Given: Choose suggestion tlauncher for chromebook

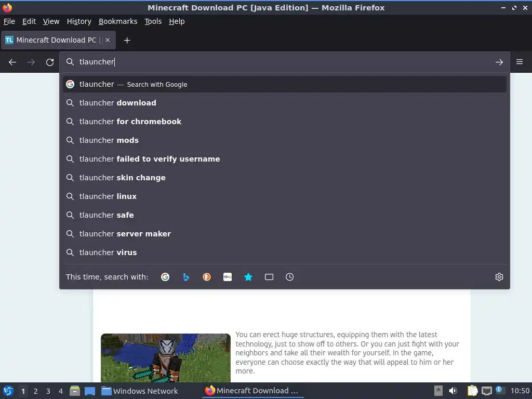Looking at the screenshot, I should point(285,122).
